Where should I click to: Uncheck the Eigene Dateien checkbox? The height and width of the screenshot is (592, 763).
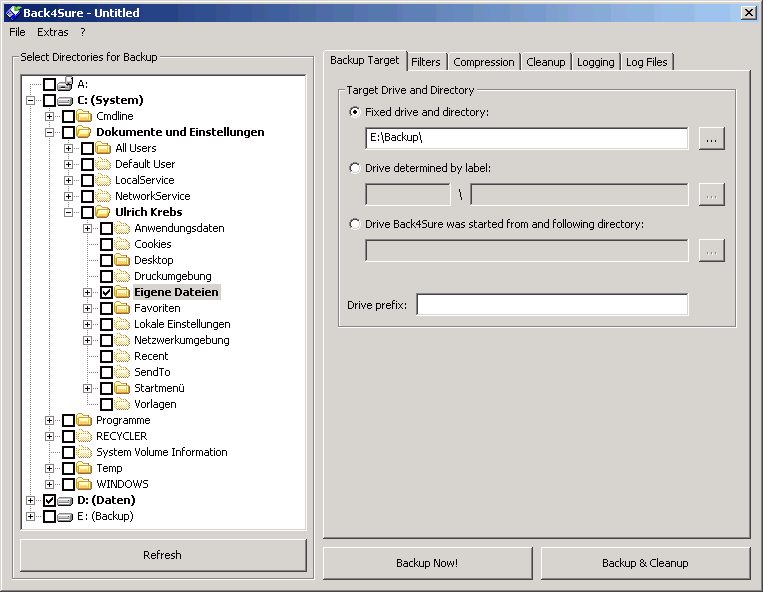[107, 292]
